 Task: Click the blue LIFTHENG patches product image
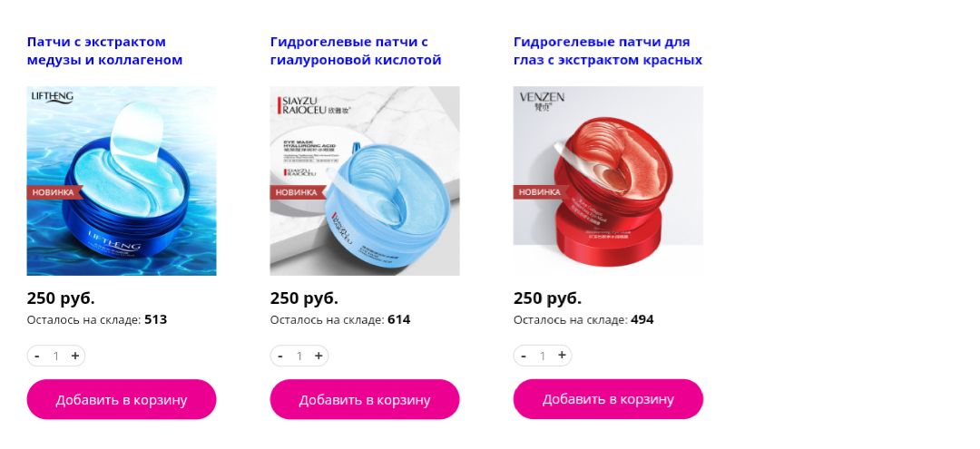tap(122, 181)
